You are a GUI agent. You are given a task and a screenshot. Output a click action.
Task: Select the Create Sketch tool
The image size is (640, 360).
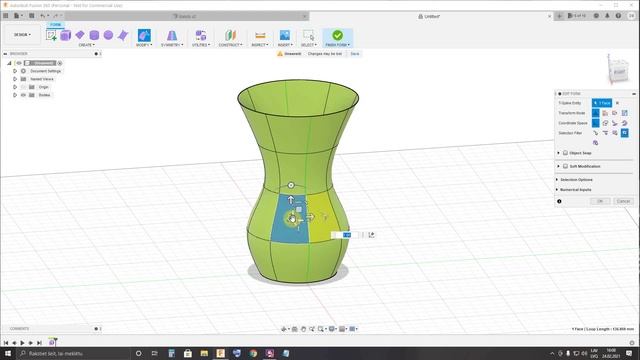click(51, 35)
